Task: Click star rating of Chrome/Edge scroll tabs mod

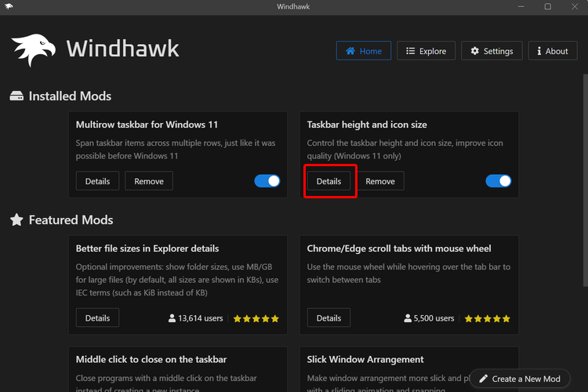Action: (487, 318)
